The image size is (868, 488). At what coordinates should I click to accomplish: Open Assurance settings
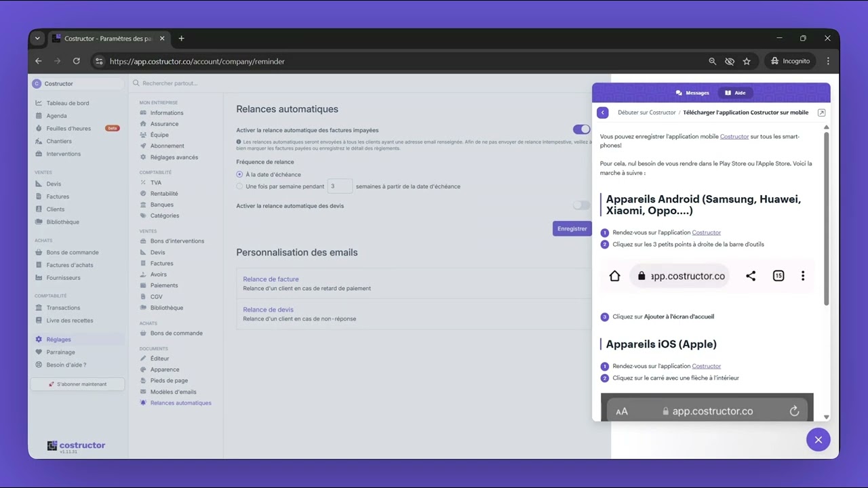click(164, 124)
